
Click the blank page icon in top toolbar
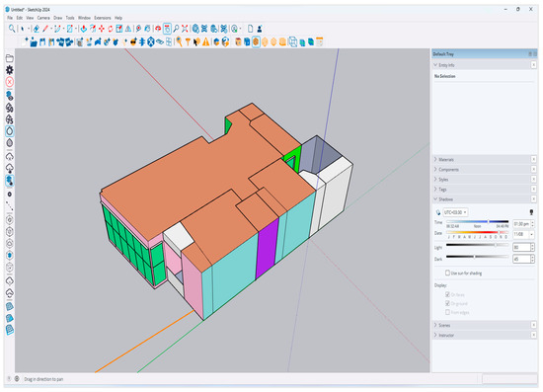pos(250,29)
